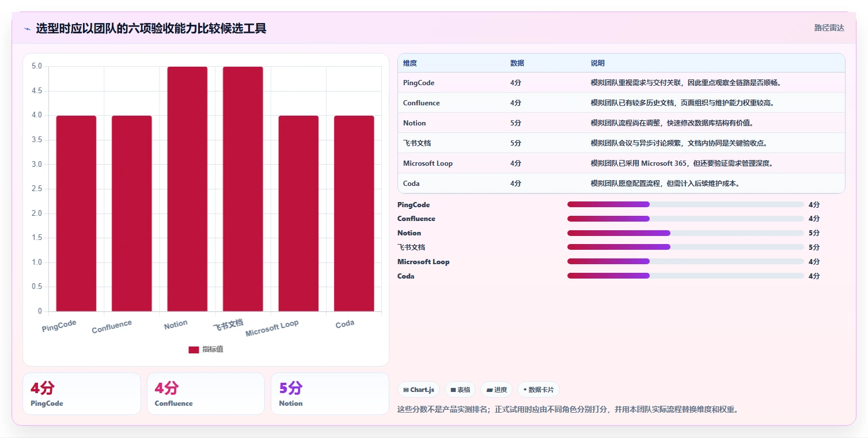Click the Microsoft Loop x-axis label
Screen dimensions: 868x438
(272, 328)
